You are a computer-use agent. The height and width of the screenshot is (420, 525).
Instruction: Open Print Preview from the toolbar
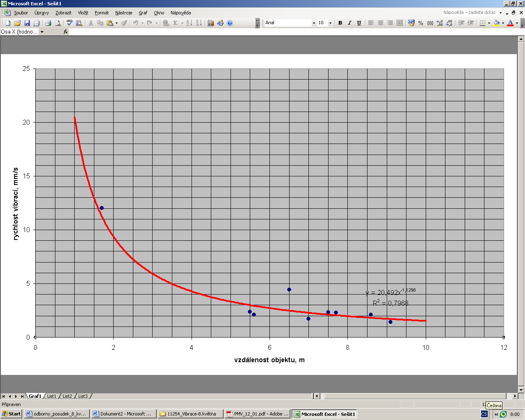click(57, 23)
